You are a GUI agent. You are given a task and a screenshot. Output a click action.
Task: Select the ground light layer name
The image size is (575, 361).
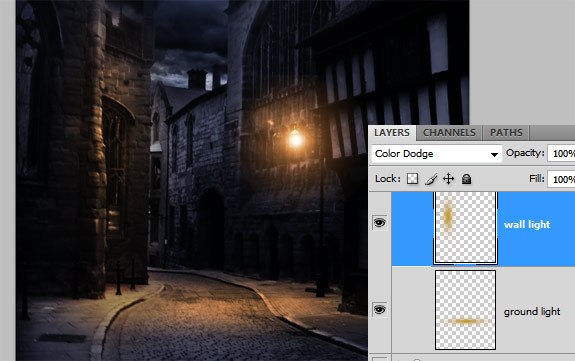pyautogui.click(x=532, y=312)
